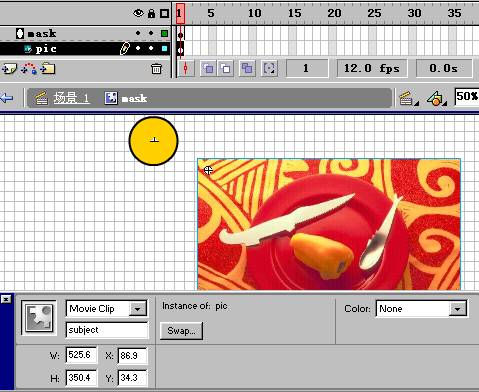479x392 pixels.
Task: Select the mask layer
Action: pos(85,33)
